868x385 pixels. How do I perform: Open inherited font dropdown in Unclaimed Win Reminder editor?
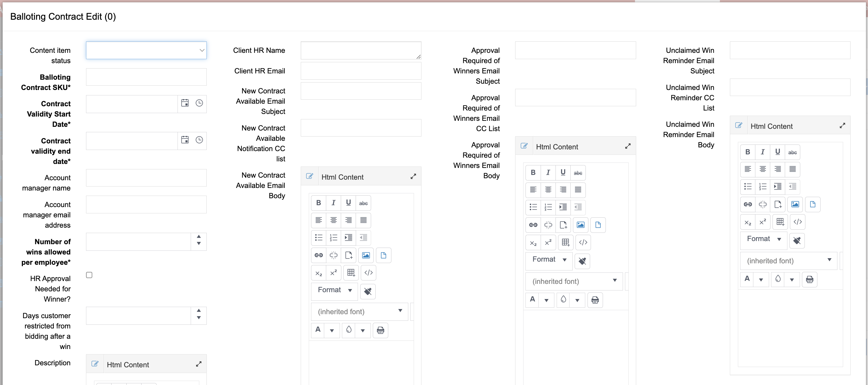click(788, 260)
